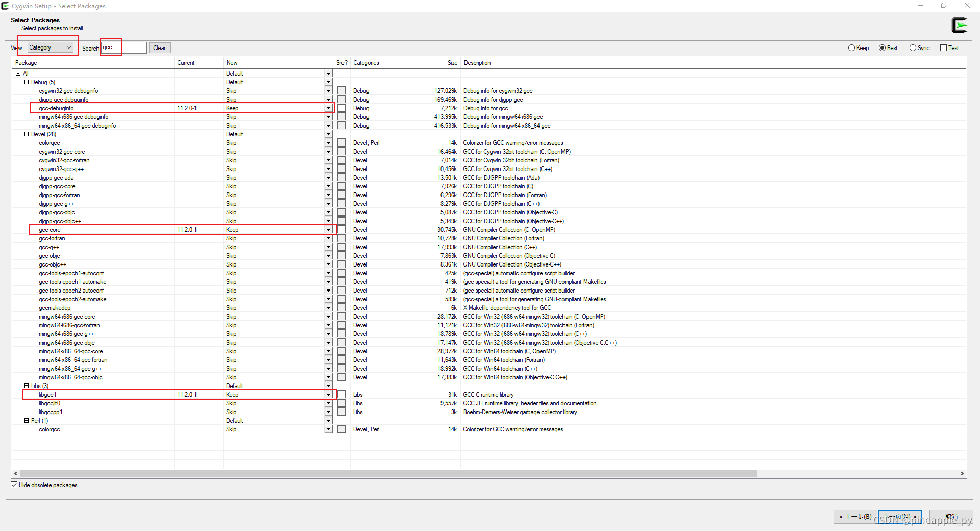980x531 pixels.
Task: Click the large Cygwin logo at top right
Action: pyautogui.click(x=959, y=25)
